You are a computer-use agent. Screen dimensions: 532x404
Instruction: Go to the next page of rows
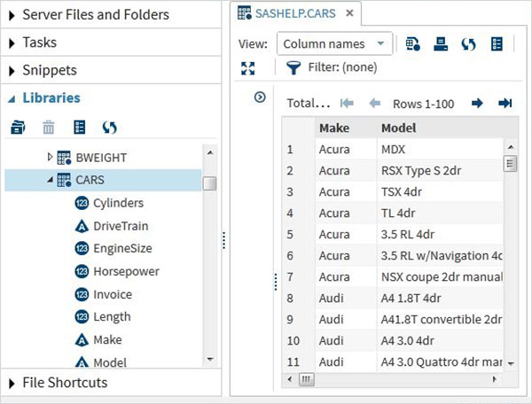pos(477,104)
